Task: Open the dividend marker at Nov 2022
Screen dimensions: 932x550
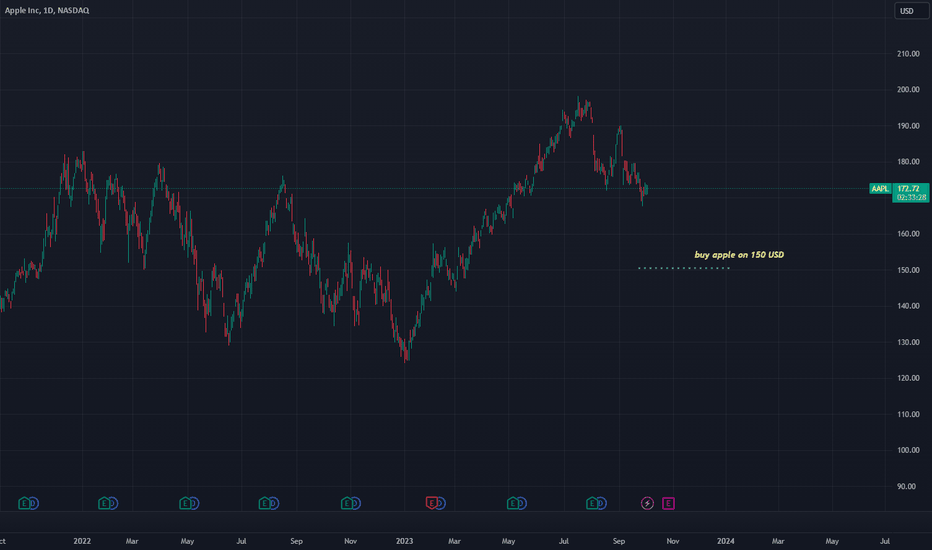Action: point(355,504)
